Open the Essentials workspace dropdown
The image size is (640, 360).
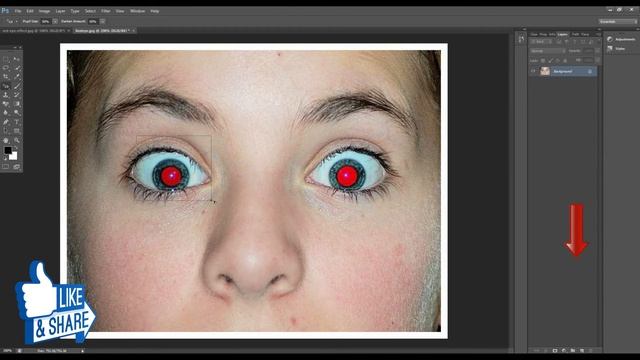618,21
